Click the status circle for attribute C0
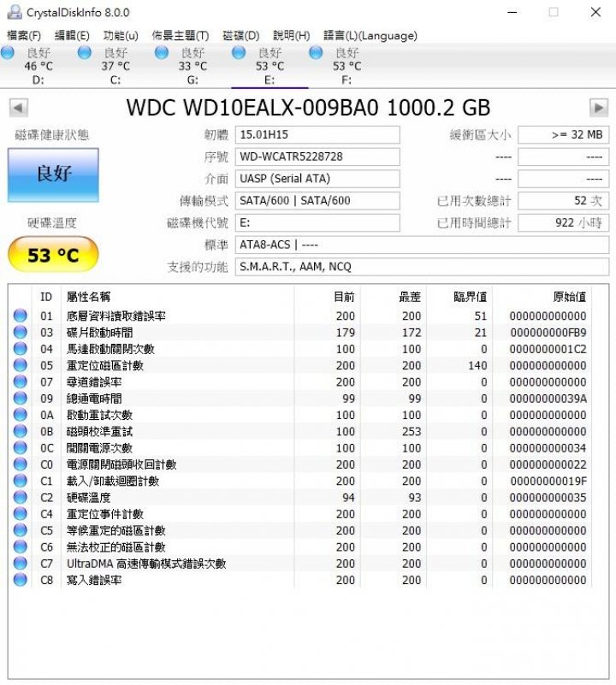Screen dimensions: 616x685 pyautogui.click(x=21, y=464)
